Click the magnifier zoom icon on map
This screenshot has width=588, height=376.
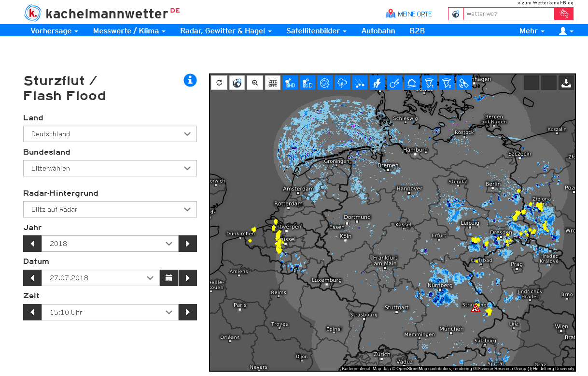tap(255, 83)
